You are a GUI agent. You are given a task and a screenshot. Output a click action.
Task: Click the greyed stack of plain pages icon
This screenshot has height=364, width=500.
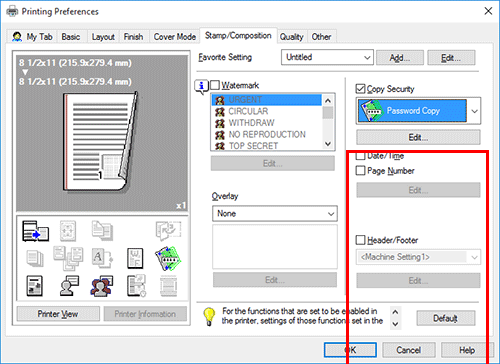click(35, 258)
